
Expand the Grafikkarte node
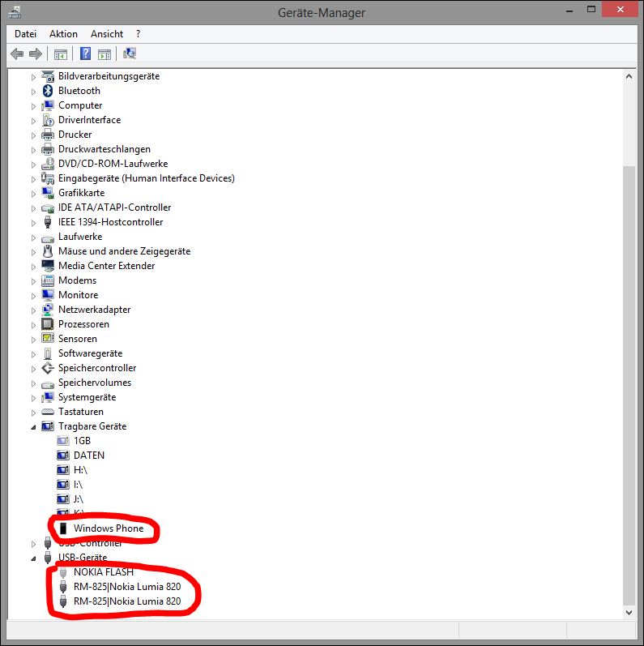coord(33,194)
